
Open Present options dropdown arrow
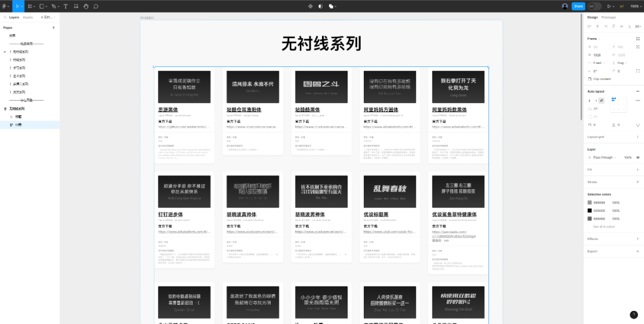tap(614, 6)
